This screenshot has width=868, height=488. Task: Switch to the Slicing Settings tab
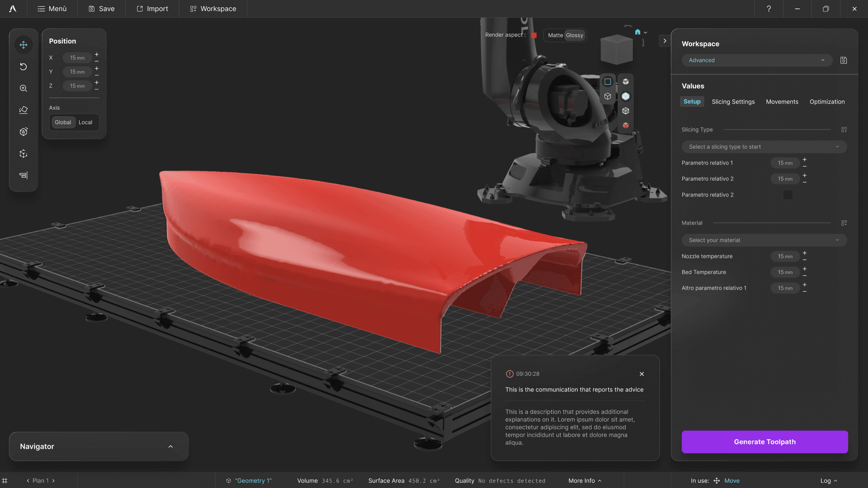coord(733,102)
